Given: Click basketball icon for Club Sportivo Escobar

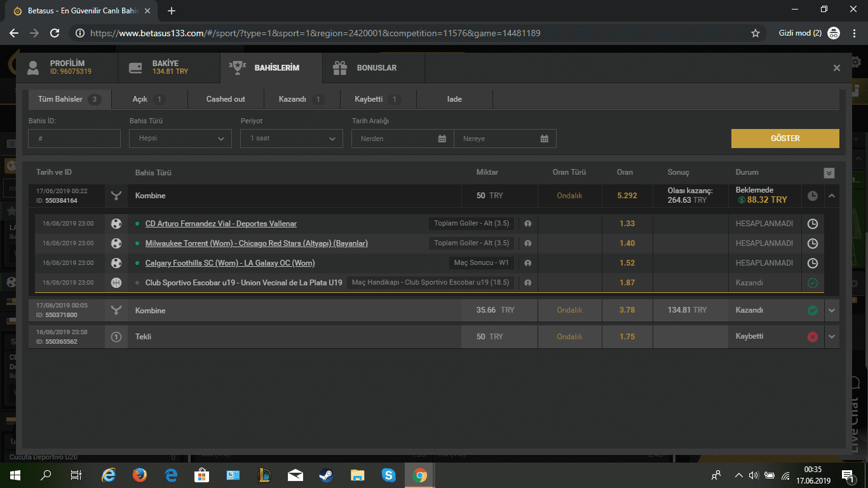Looking at the screenshot, I should (x=116, y=283).
